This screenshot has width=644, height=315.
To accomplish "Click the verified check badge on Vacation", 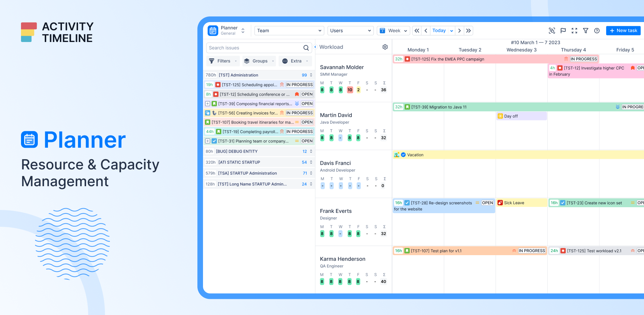I will click(403, 155).
